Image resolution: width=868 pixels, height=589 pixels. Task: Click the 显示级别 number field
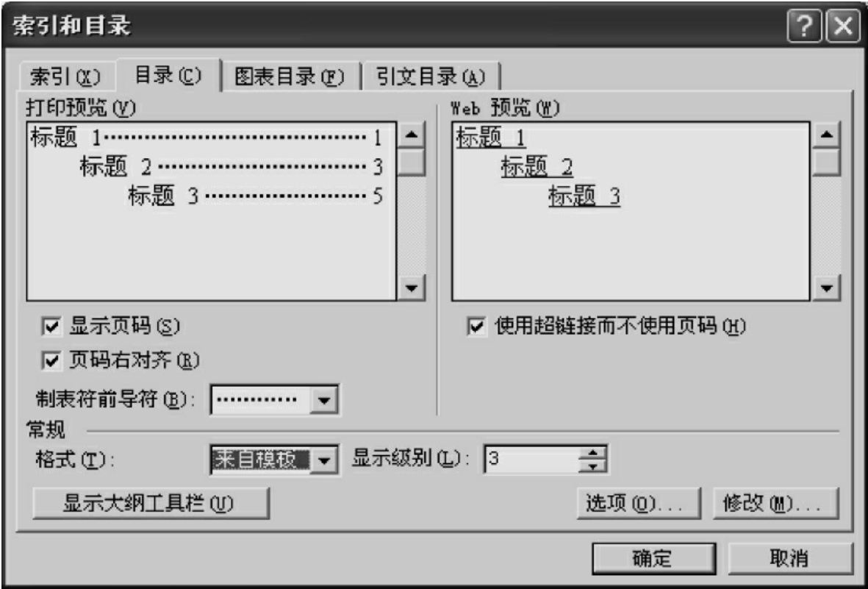coord(531,460)
